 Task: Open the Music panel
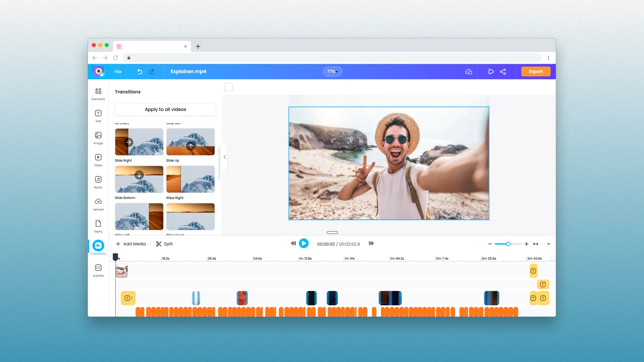(98, 182)
